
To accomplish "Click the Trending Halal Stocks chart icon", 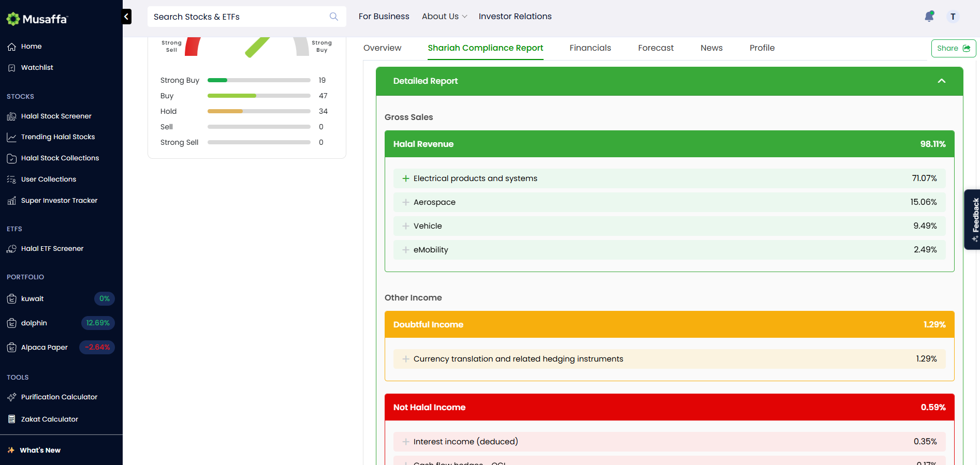I will tap(11, 137).
